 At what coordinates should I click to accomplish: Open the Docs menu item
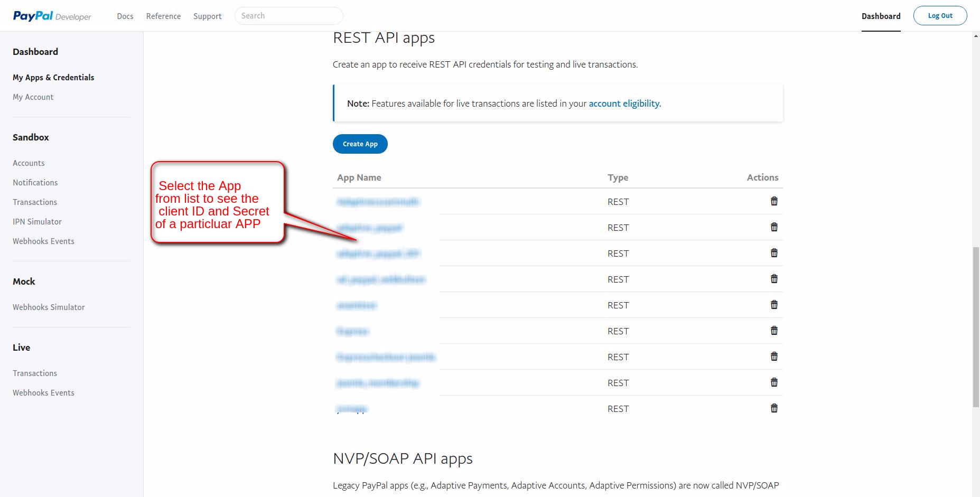(125, 16)
